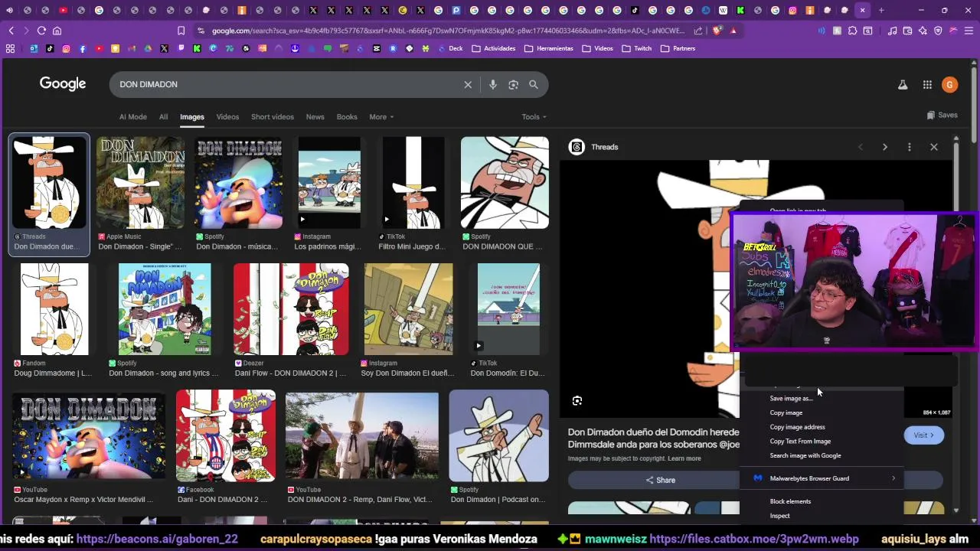980x551 pixels.
Task: Open the browser hamburger main menu
Action: click(969, 31)
